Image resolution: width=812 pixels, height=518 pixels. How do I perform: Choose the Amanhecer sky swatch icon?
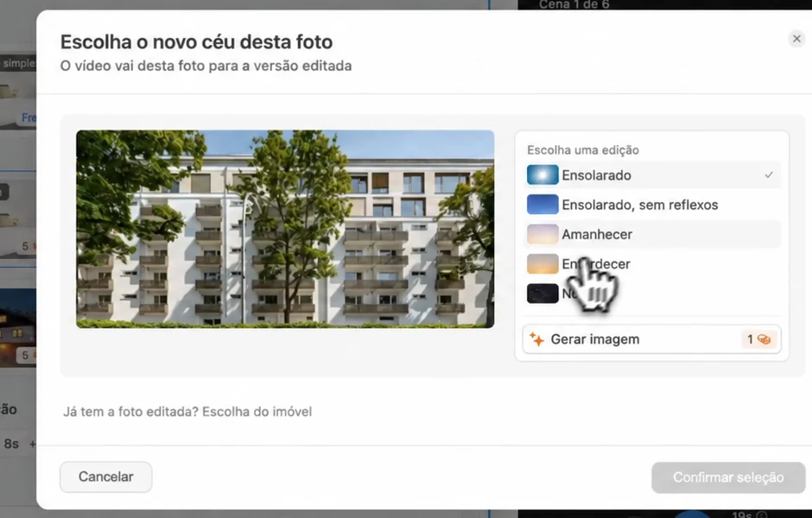click(542, 234)
